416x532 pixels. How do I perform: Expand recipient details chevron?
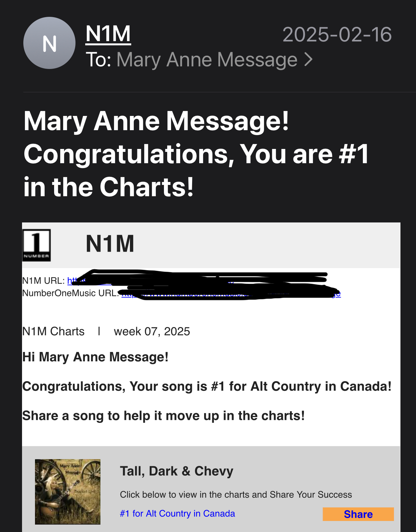[x=308, y=60]
